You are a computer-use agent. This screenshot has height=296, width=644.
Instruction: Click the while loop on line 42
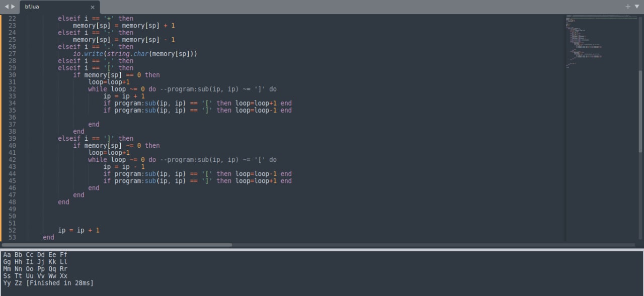(x=182, y=159)
